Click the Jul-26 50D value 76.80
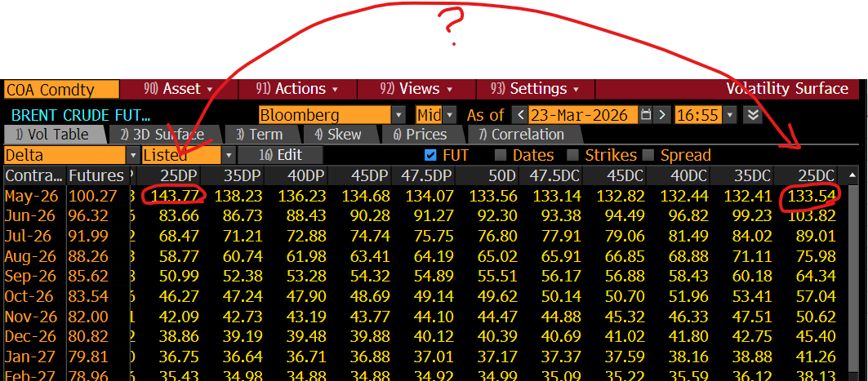The height and width of the screenshot is (381, 868). click(x=497, y=236)
